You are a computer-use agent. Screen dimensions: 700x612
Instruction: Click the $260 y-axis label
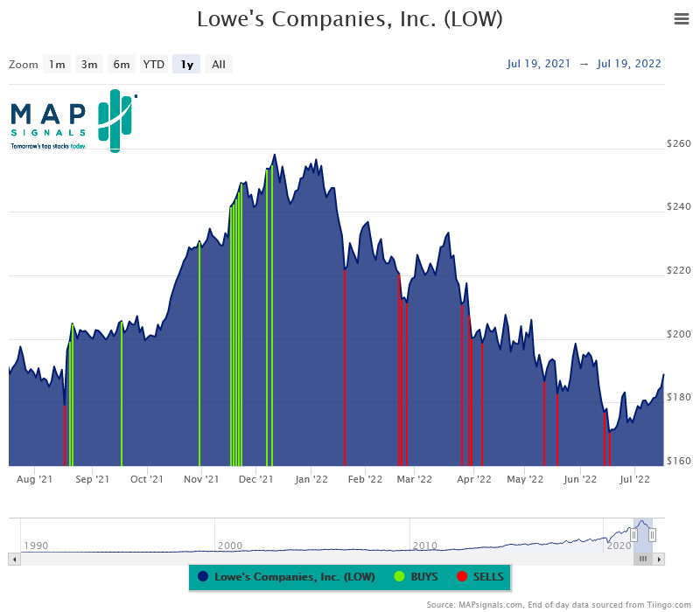click(679, 143)
